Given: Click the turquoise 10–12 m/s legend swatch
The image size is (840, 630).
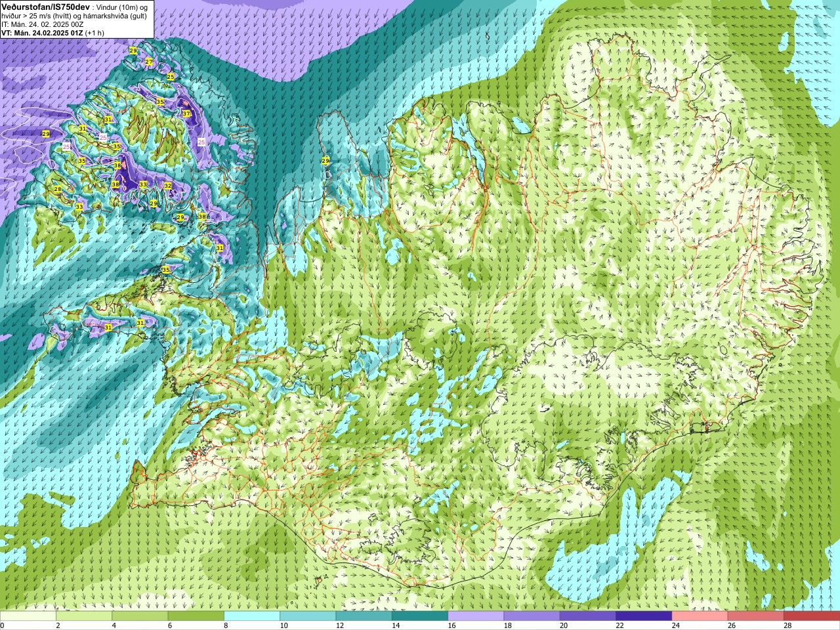Looking at the screenshot, I should (308, 616).
